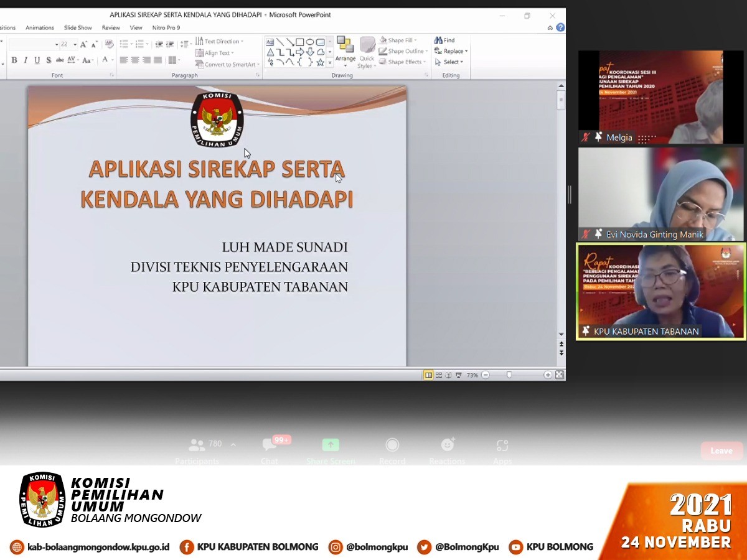Click the zoom slider handle in status bar
747x560 pixels.
pyautogui.click(x=509, y=375)
